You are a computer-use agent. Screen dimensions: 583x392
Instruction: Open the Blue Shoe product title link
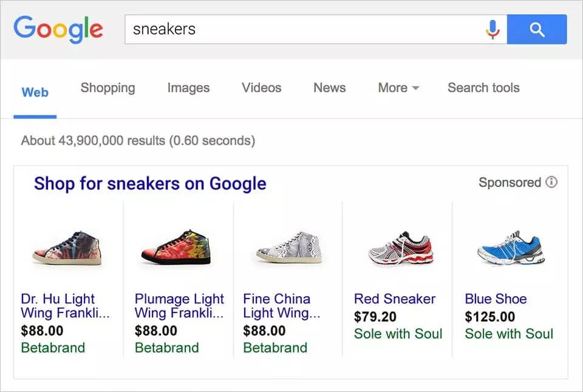[496, 299]
